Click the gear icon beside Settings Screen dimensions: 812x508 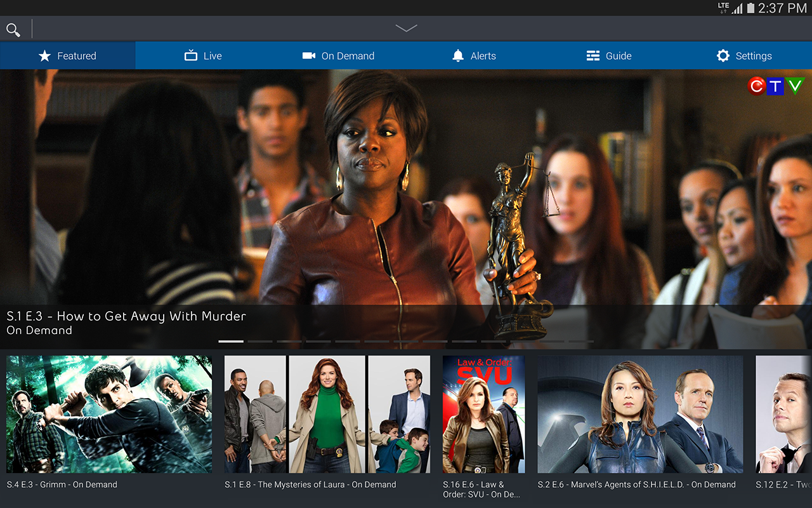coord(723,55)
